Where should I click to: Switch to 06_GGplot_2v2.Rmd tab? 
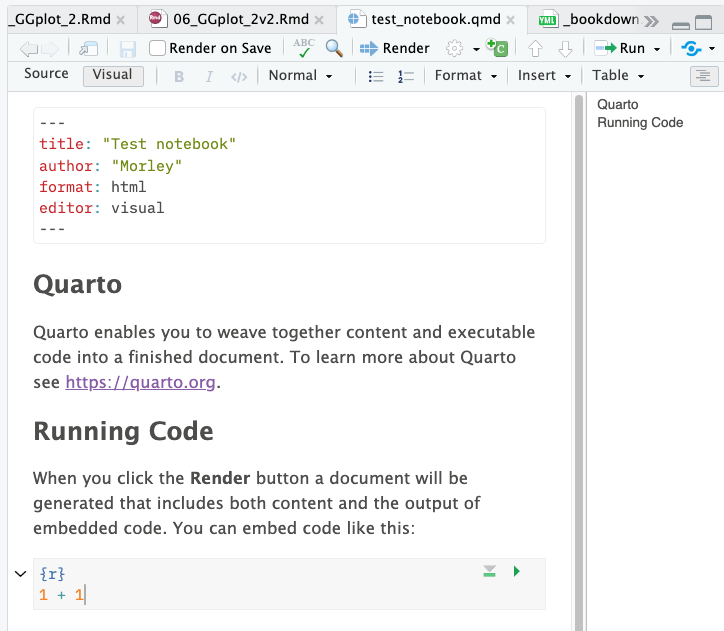click(227, 19)
